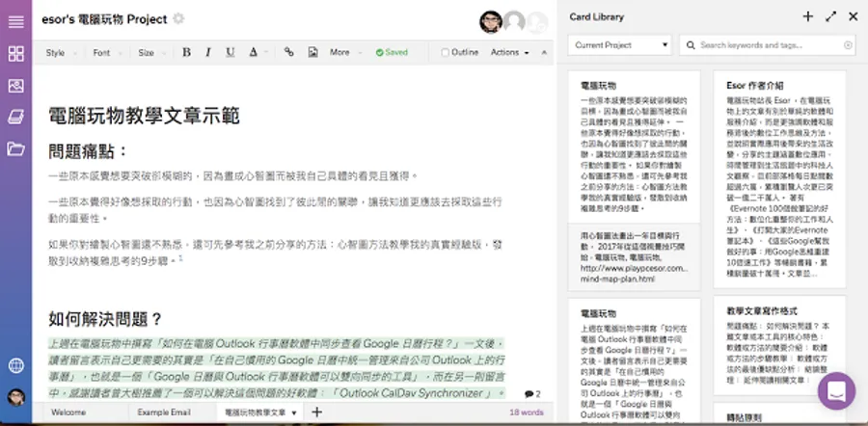
Task: Open the comments bubble showing 2
Action: (532, 394)
